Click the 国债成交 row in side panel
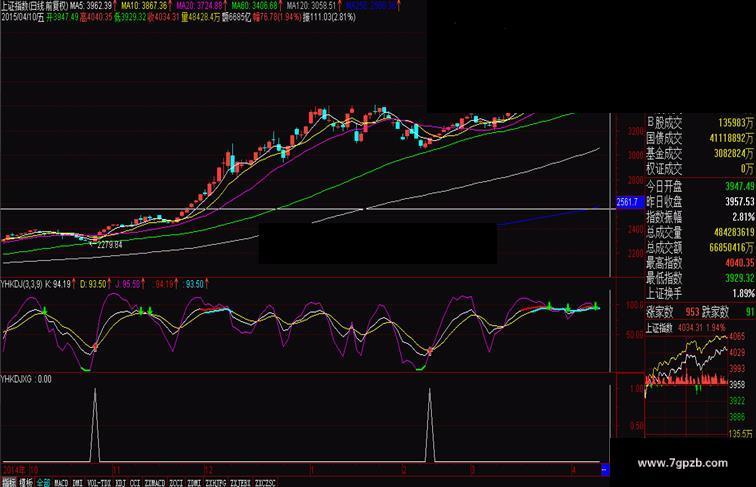Image resolution: width=756 pixels, height=487 pixels. pyautogui.click(x=700, y=138)
